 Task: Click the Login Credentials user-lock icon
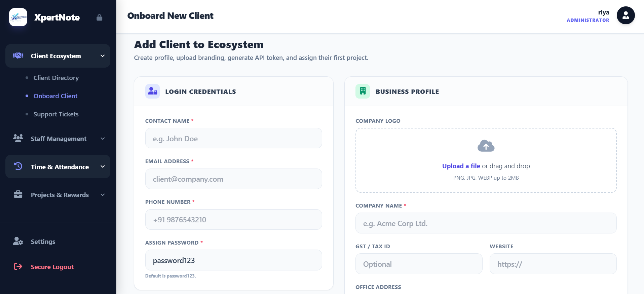(x=153, y=91)
